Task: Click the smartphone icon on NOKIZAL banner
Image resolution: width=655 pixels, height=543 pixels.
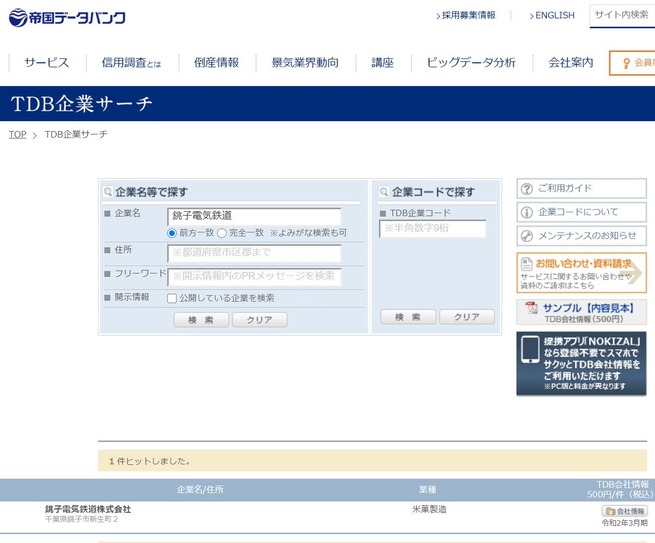Action: [x=531, y=349]
